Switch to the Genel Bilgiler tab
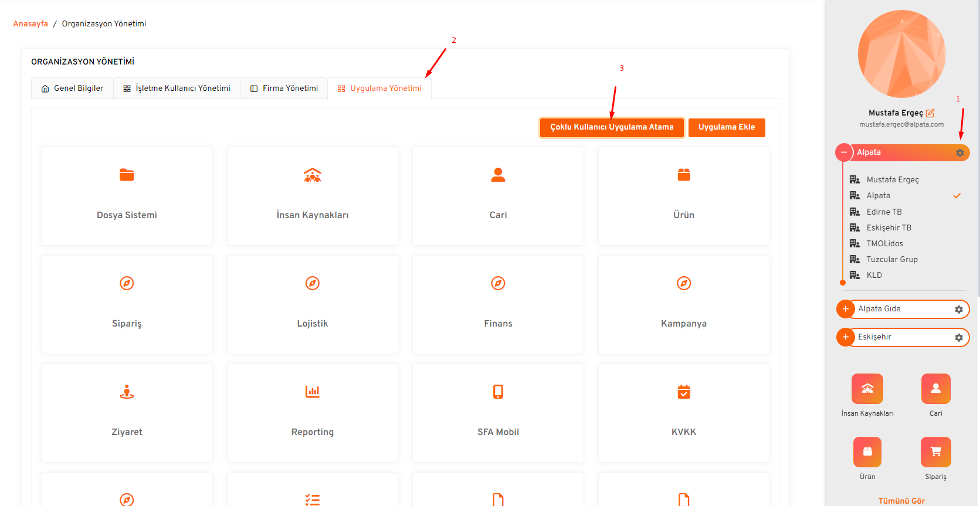 coord(72,89)
